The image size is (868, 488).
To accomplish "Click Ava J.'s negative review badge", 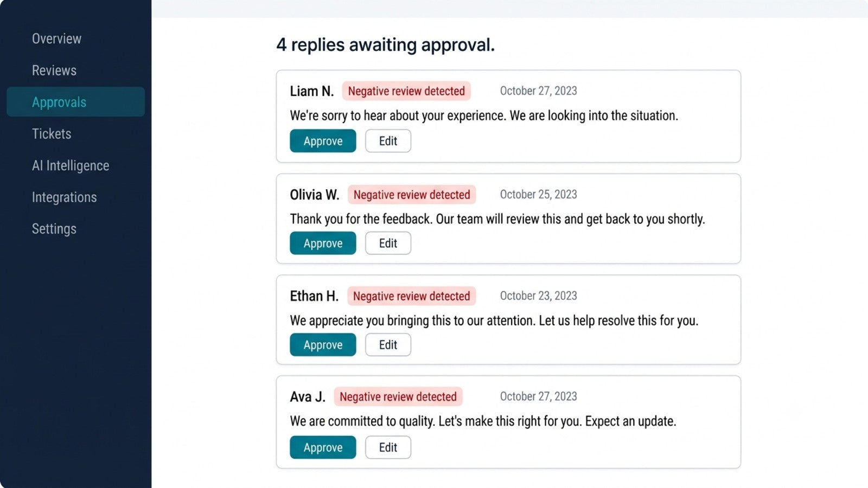I will tap(398, 397).
